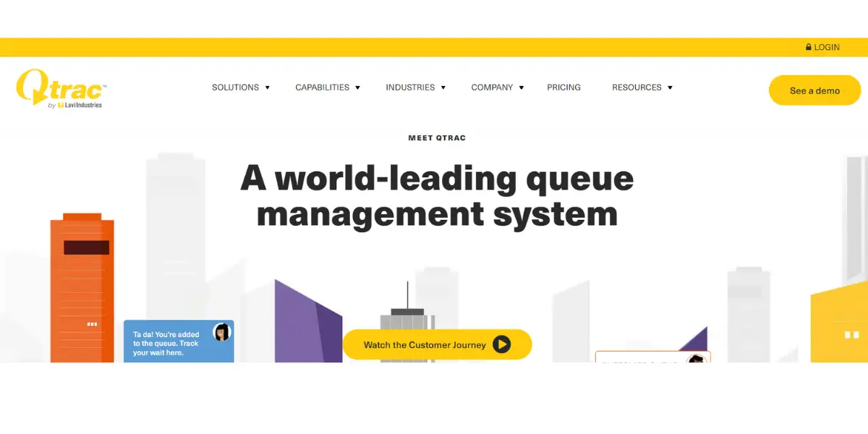The image size is (868, 434).
Task: Click the Qtrac logo
Action: [x=61, y=88]
